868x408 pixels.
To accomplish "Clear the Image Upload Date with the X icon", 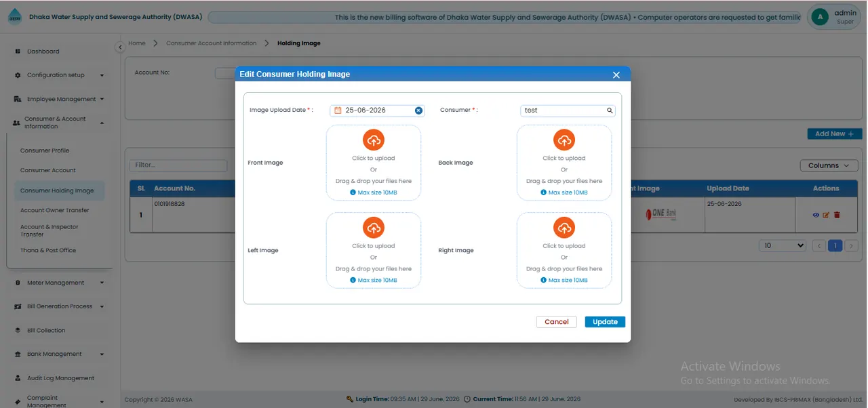I will pyautogui.click(x=418, y=110).
